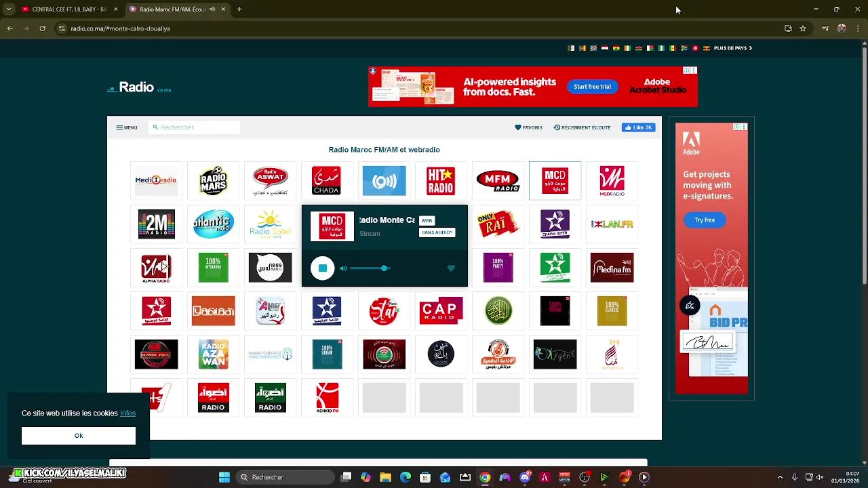Play the Radio Mars station
The width and height of the screenshot is (868, 488).
point(214,181)
